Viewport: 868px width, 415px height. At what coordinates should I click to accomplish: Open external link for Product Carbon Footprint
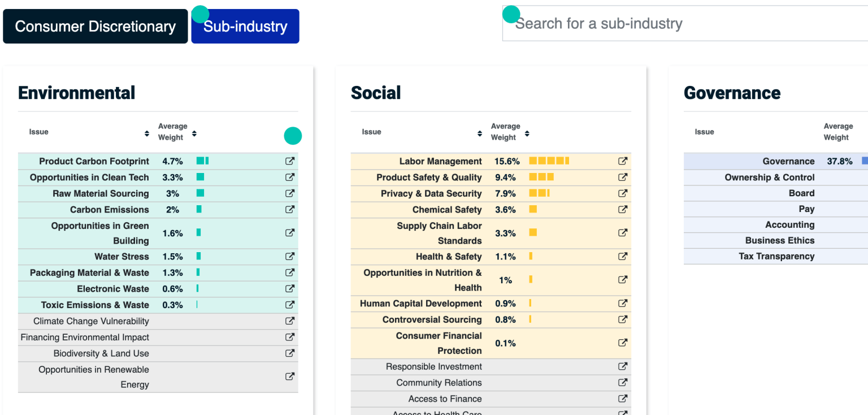289,161
